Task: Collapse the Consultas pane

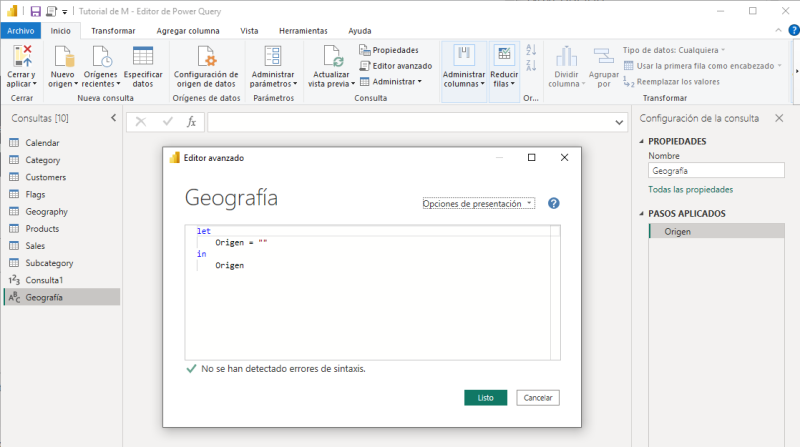Action: pyautogui.click(x=113, y=118)
